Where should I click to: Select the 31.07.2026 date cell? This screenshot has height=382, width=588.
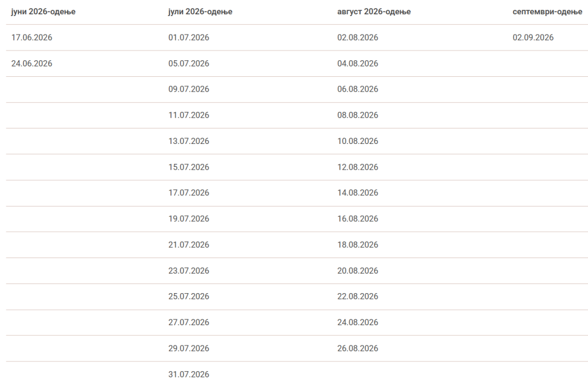(189, 375)
